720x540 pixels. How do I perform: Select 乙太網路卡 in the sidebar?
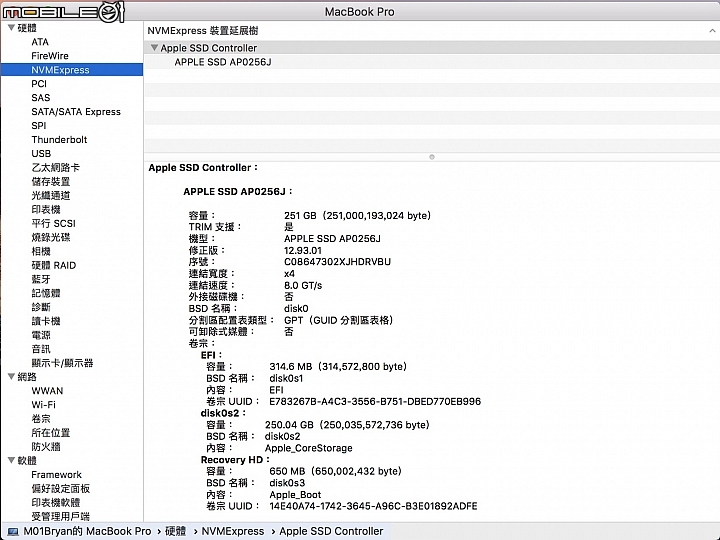point(56,168)
